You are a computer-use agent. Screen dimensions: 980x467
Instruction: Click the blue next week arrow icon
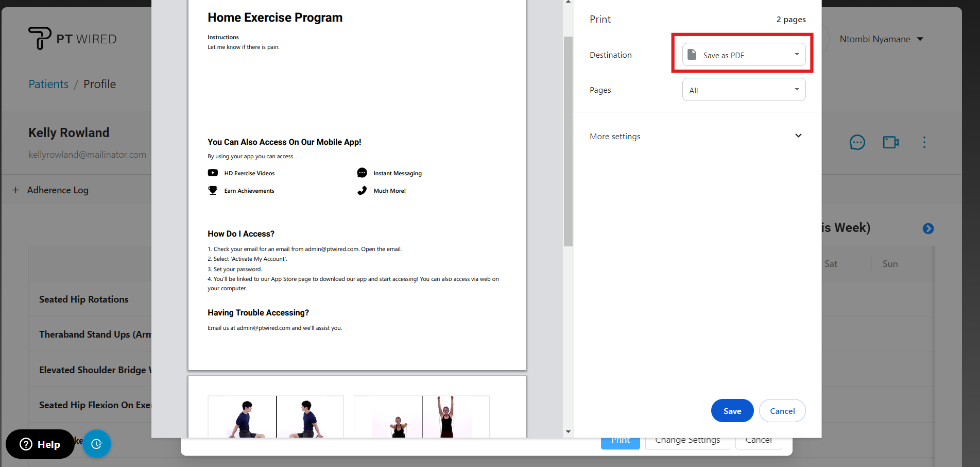tap(928, 228)
